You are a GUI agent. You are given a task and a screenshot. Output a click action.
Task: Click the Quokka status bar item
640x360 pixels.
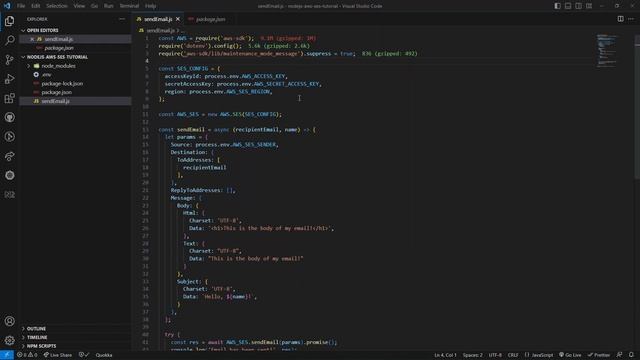(104, 355)
